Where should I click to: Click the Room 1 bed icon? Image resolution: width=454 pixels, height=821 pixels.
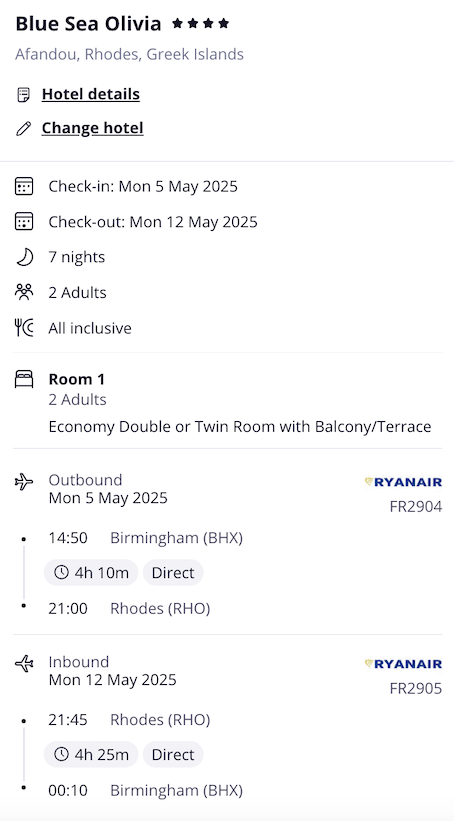point(24,379)
